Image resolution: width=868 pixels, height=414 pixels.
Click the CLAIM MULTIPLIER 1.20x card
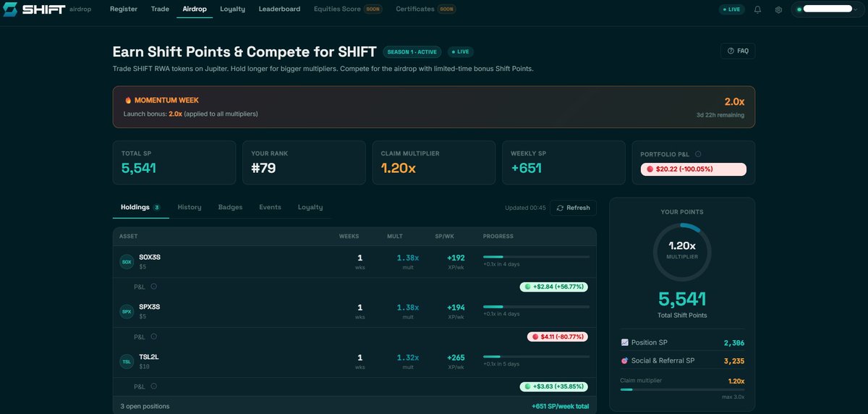(434, 163)
